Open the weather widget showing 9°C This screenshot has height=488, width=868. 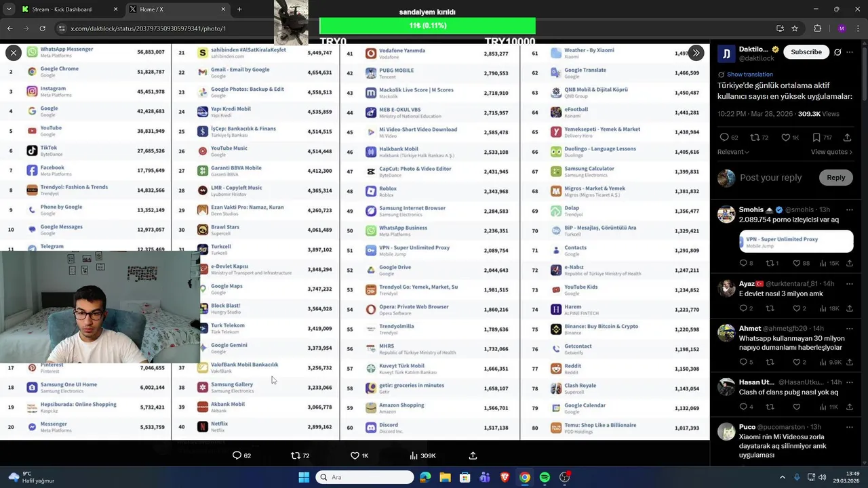click(31, 477)
